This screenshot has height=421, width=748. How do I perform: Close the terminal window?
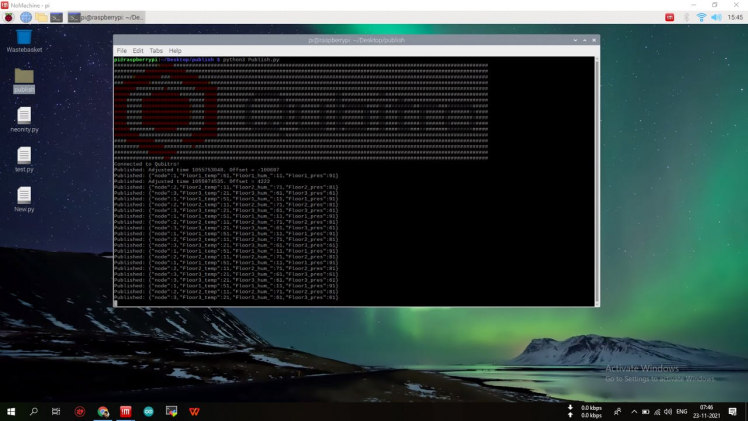point(594,41)
